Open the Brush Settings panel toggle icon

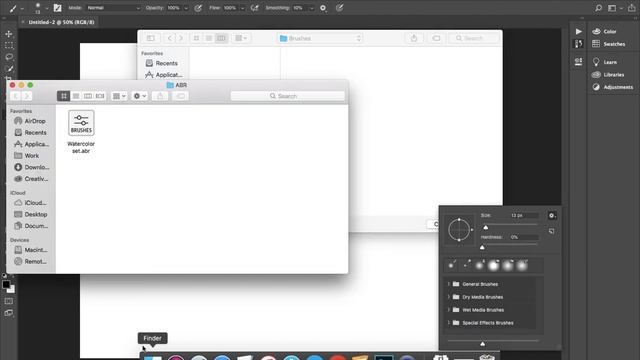click(x=58, y=8)
